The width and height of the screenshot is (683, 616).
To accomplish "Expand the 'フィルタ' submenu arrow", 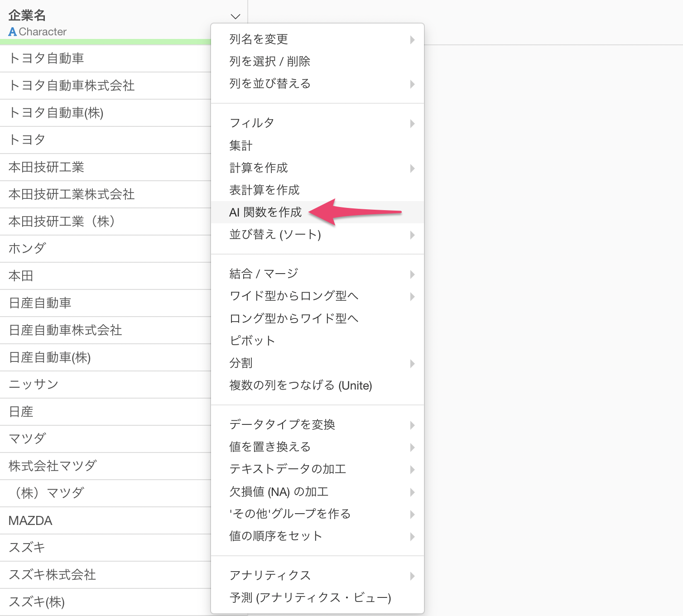I will tap(412, 124).
